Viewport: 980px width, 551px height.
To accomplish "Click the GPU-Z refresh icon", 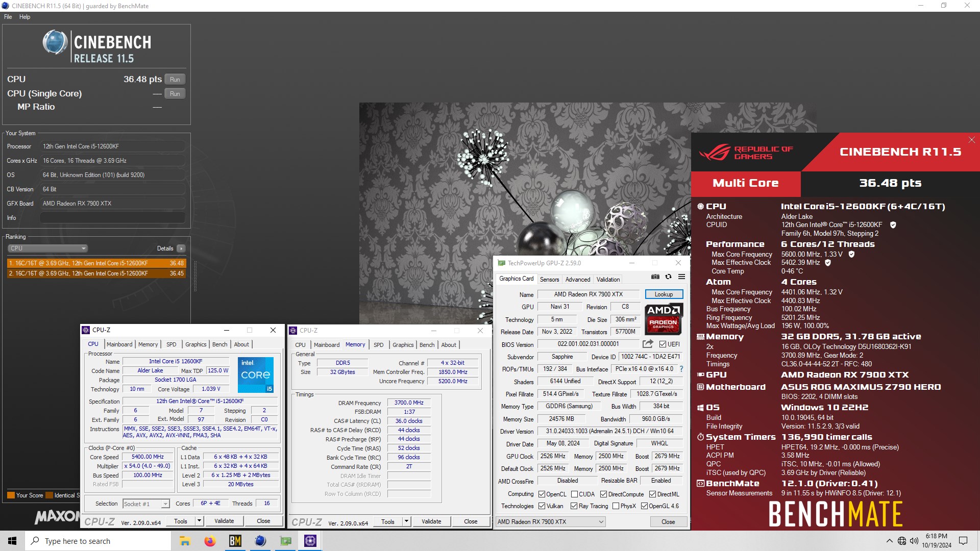I will point(669,277).
